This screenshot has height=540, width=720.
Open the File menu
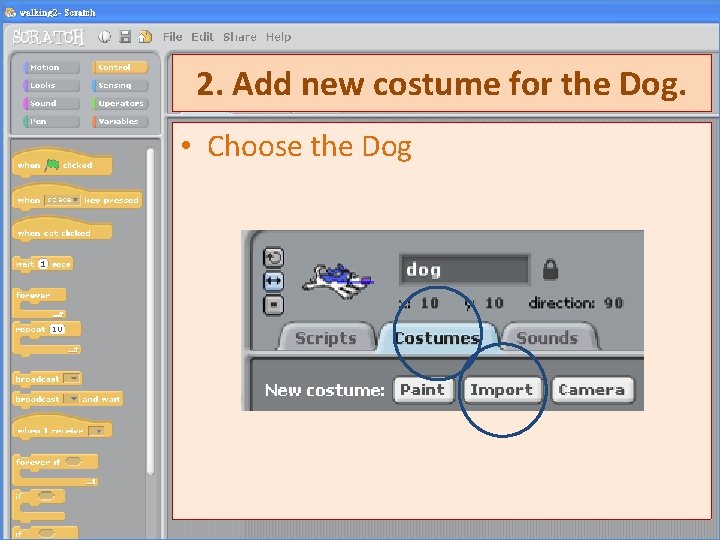click(x=173, y=37)
